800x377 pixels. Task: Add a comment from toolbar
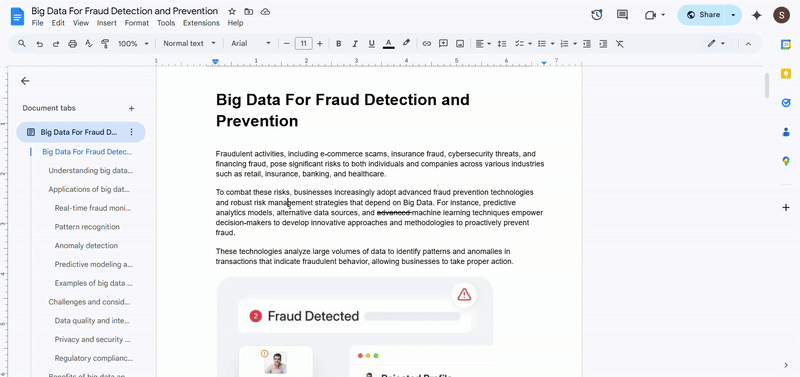[x=443, y=43]
